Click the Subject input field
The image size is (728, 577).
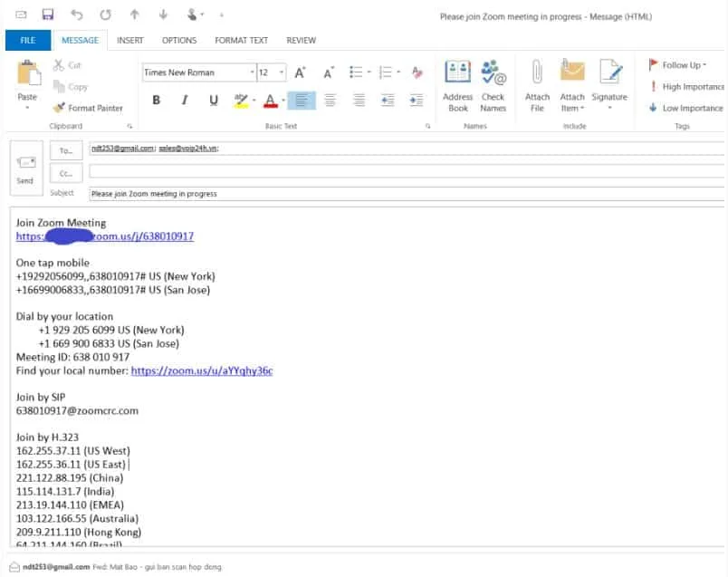[x=407, y=194]
